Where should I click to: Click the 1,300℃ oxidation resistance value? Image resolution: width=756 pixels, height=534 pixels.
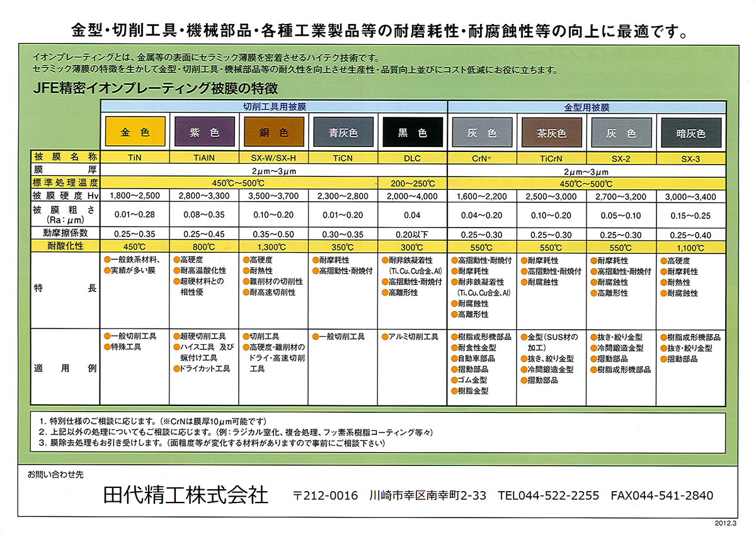click(x=273, y=247)
